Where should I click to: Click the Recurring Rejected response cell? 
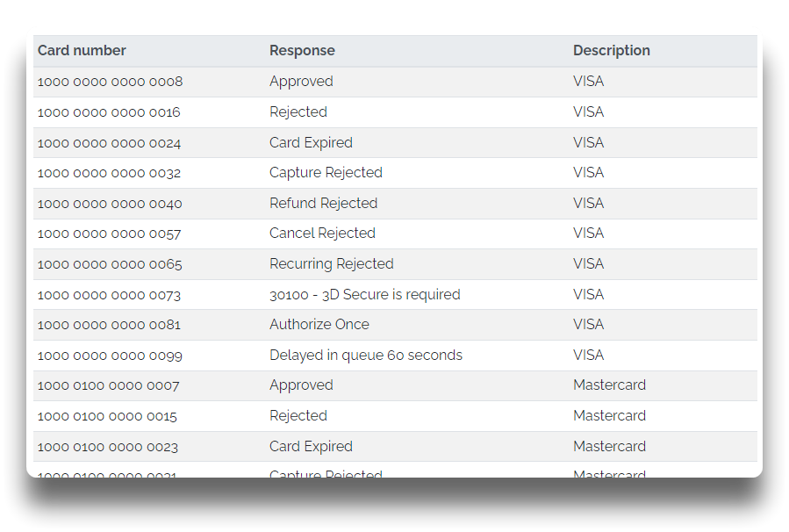coord(332,264)
